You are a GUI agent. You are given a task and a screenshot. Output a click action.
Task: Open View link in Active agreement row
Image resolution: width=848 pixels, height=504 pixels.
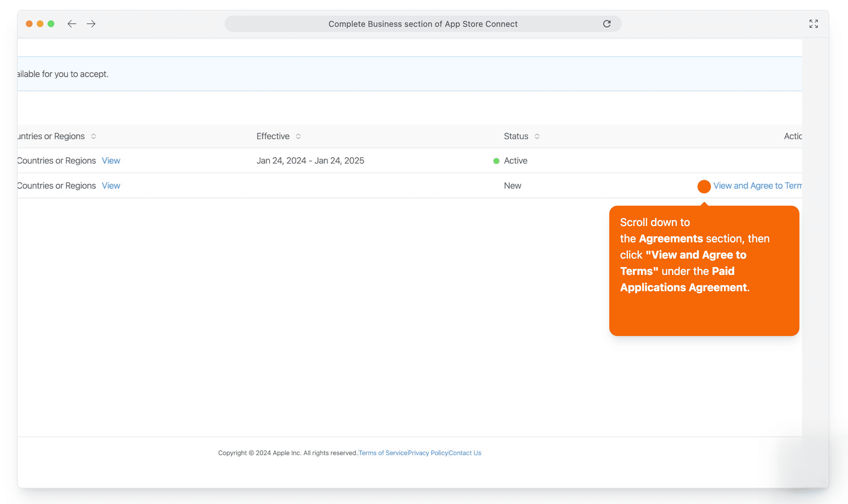pos(111,161)
